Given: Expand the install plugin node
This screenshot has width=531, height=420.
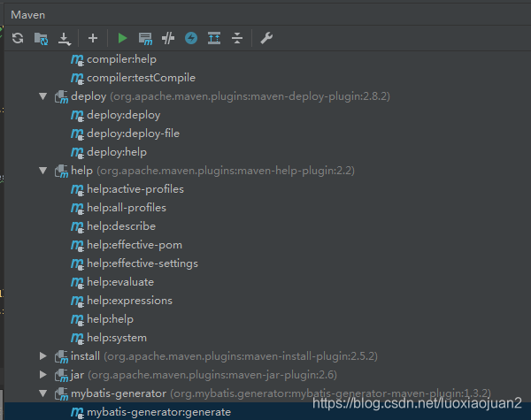Looking at the screenshot, I should [x=43, y=356].
